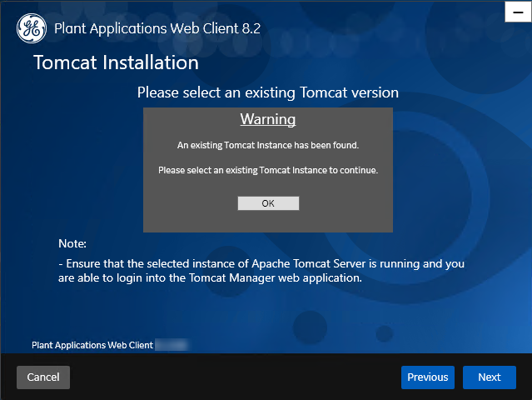Click 'Please select an existing Tomcat version' text
This screenshot has width=532, height=400.
click(x=268, y=92)
